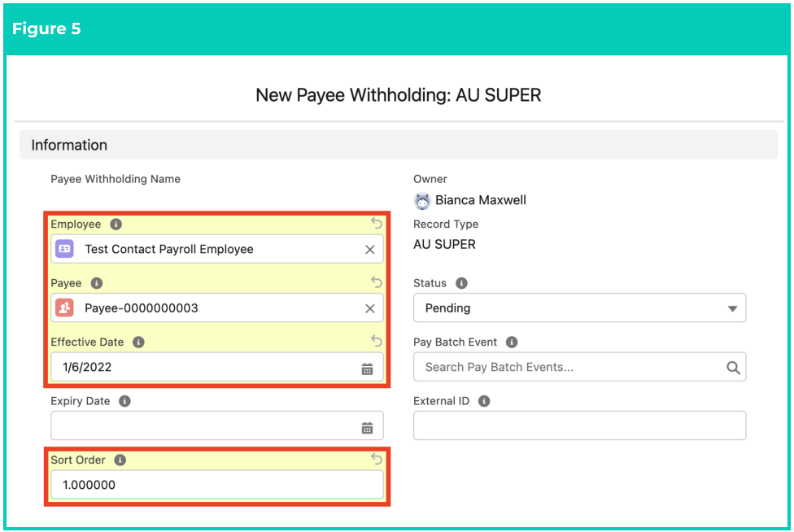Show Pay Batch Event info tooltip

click(512, 342)
